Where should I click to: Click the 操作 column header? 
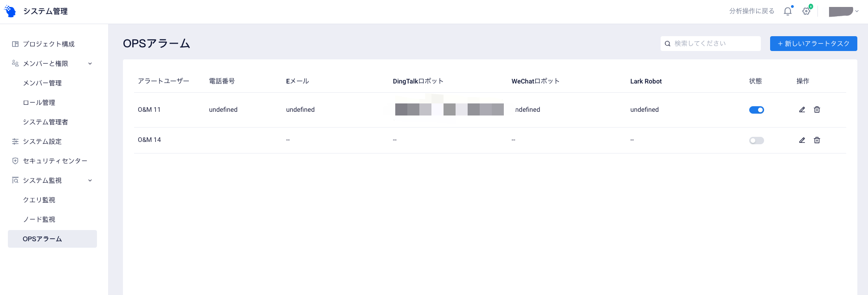click(803, 81)
